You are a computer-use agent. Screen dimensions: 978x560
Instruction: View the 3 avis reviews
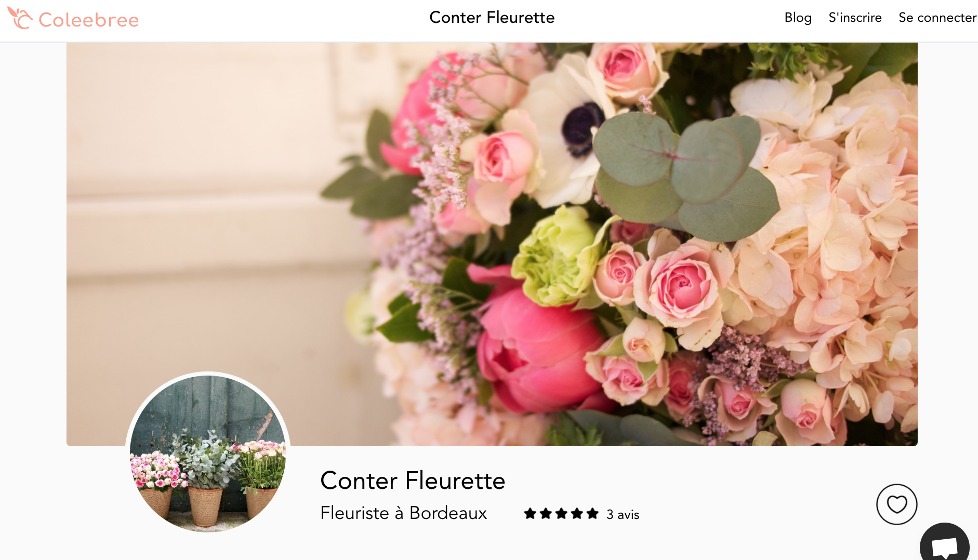click(x=623, y=514)
